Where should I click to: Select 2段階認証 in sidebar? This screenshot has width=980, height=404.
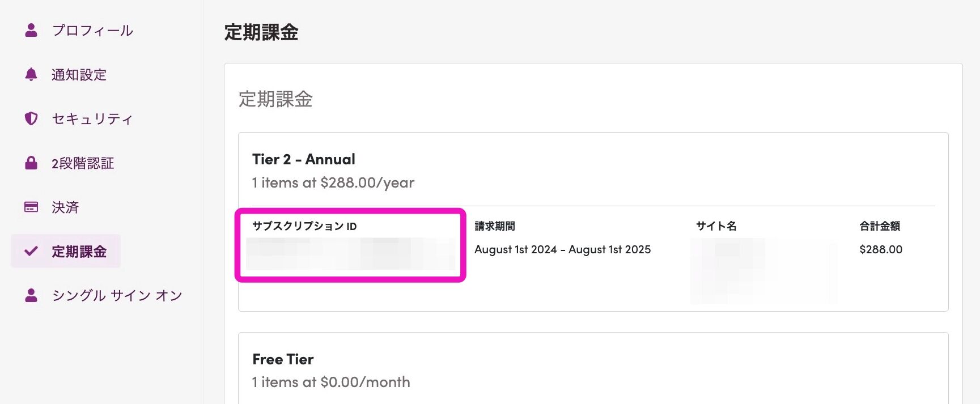click(83, 164)
